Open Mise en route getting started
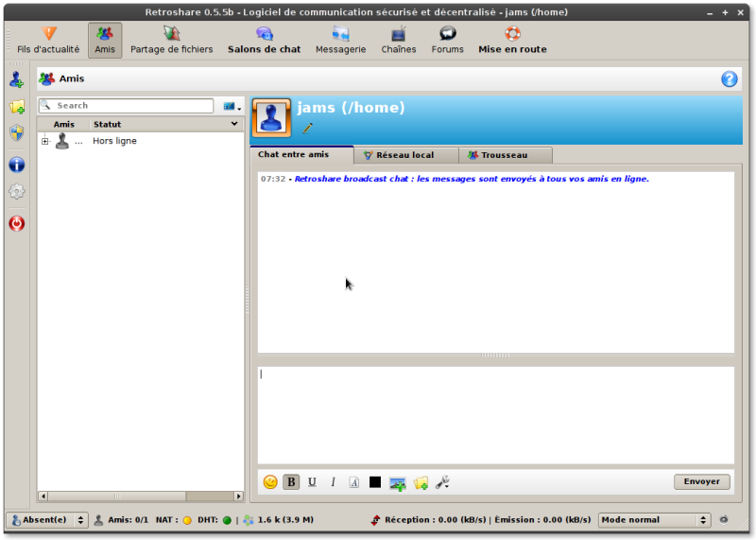Image resolution: width=756 pixels, height=540 pixels. (512, 41)
